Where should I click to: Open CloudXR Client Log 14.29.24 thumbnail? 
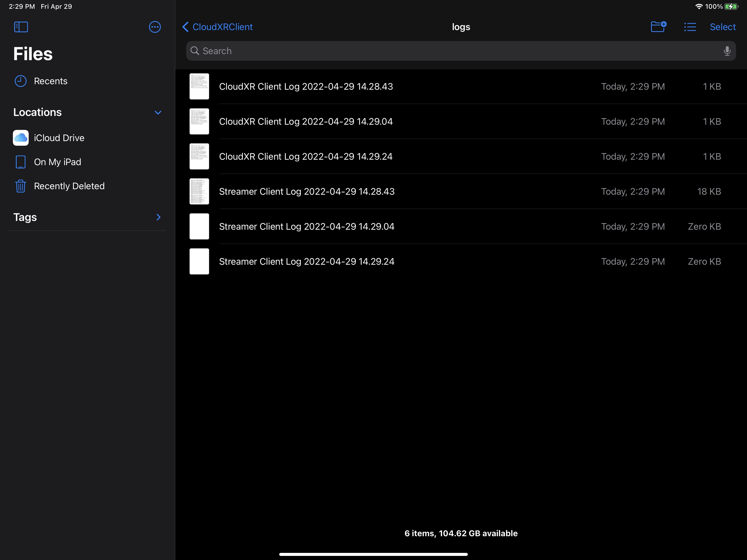click(x=199, y=156)
